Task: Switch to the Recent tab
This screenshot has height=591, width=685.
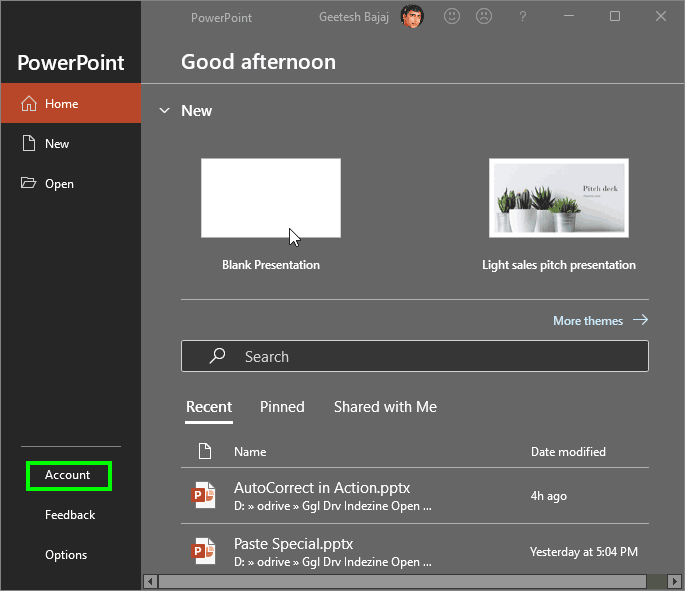Action: [209, 407]
